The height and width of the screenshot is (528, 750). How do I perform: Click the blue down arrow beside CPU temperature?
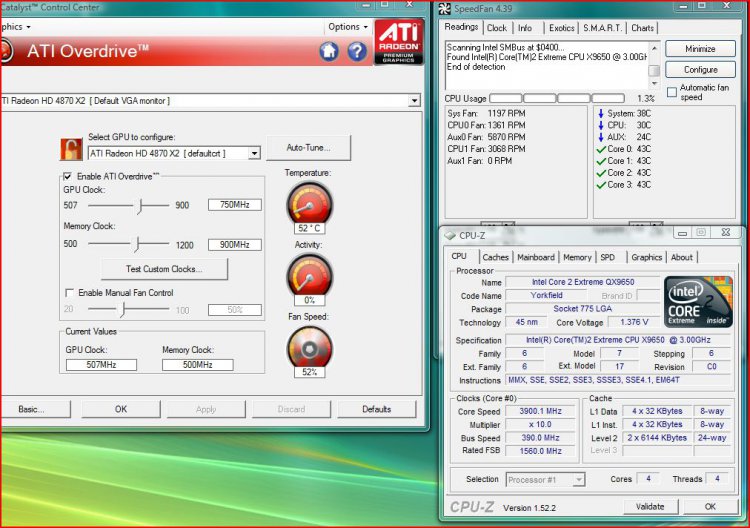tap(601, 125)
